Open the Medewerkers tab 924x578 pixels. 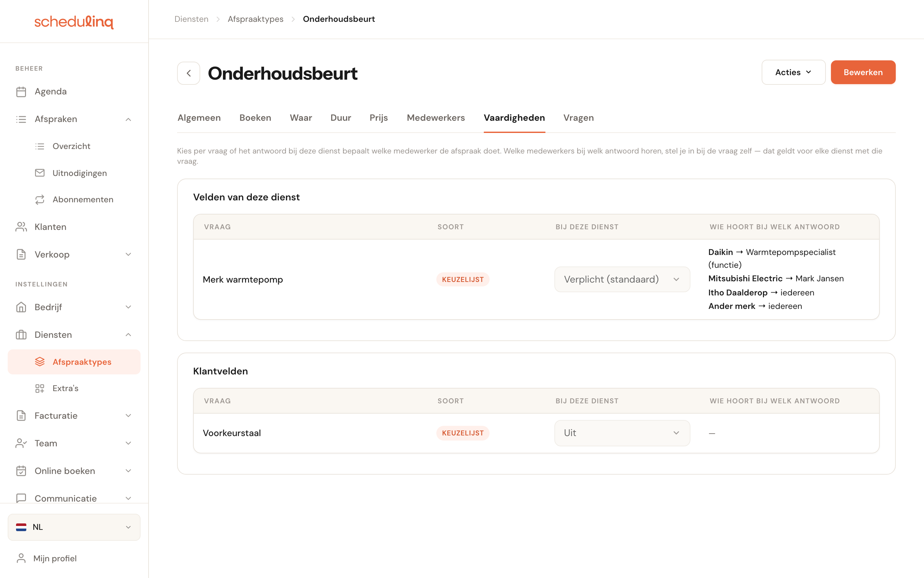point(436,118)
